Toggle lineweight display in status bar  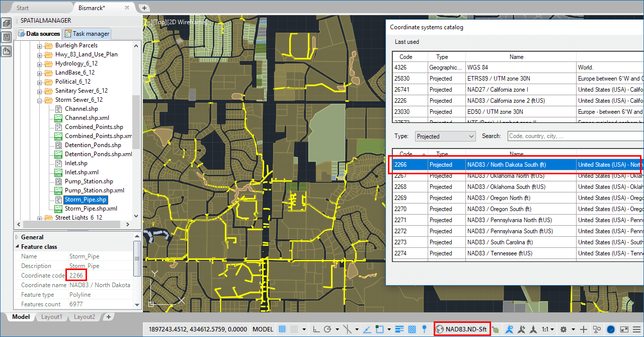(399, 329)
